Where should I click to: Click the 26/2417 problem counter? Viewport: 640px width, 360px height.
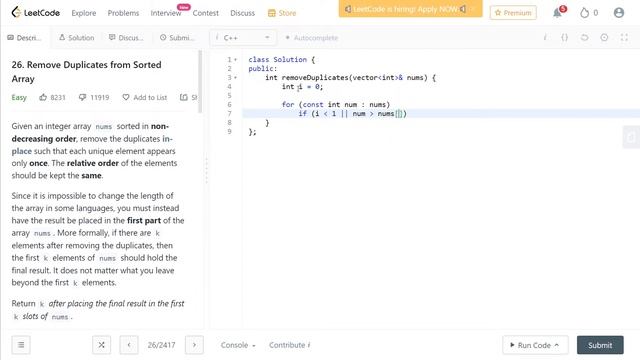(162, 345)
